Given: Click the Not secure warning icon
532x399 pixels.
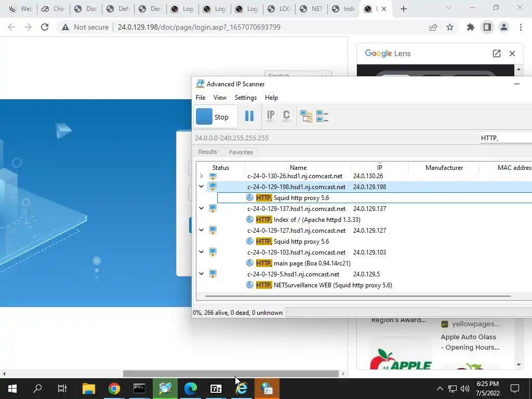Looking at the screenshot, I should click(65, 27).
